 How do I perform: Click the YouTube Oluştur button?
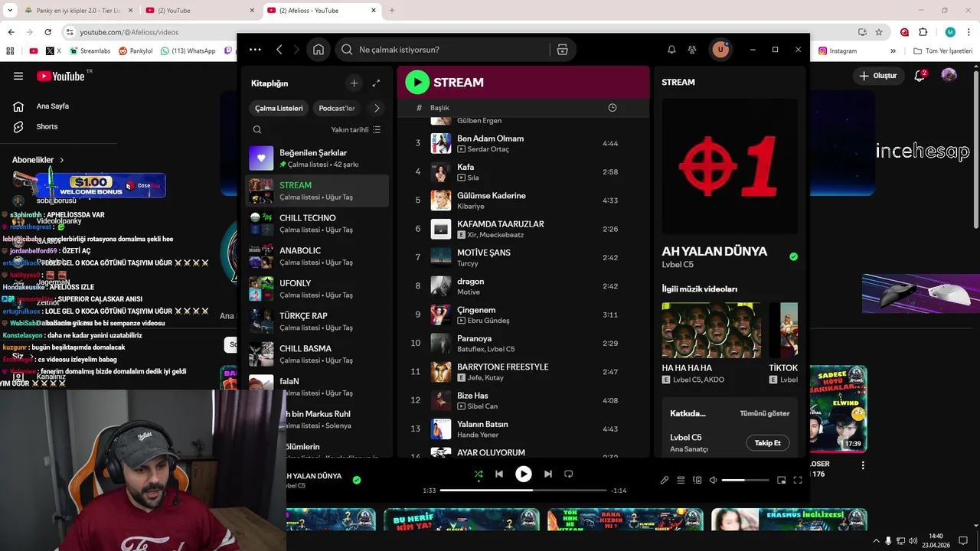click(x=878, y=76)
